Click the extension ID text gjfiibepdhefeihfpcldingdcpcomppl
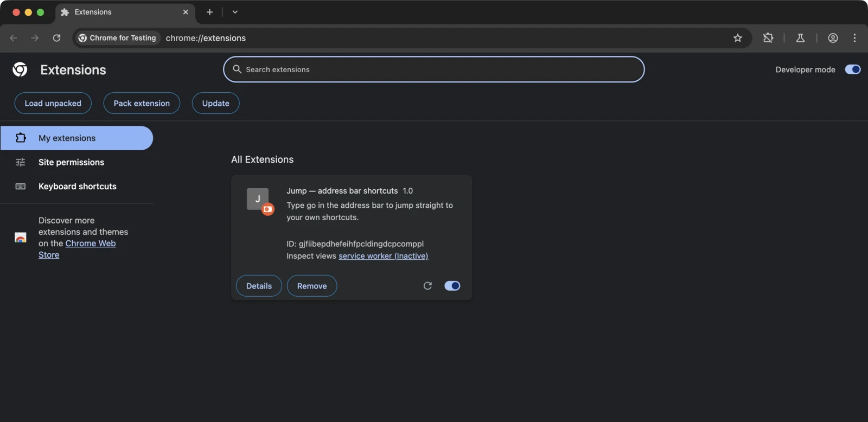Viewport: 868px width, 422px height. pos(361,244)
